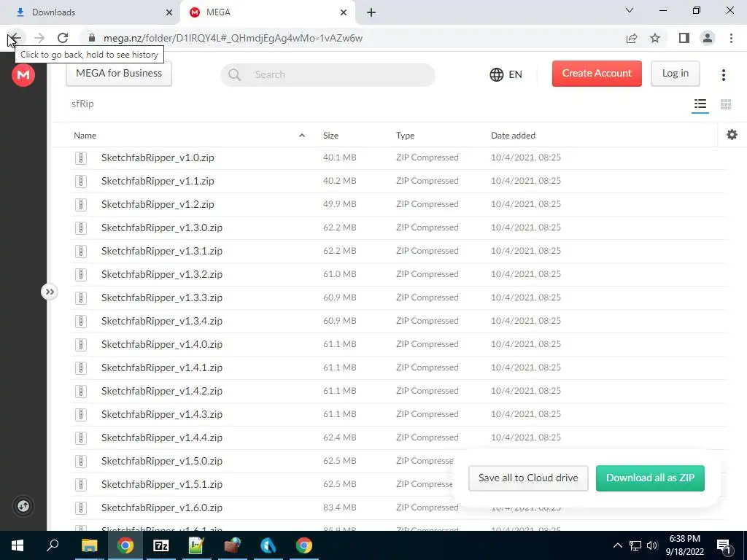Screen dimensions: 747x560
Task: Switch to grid thumbnail view
Action: pos(726,104)
